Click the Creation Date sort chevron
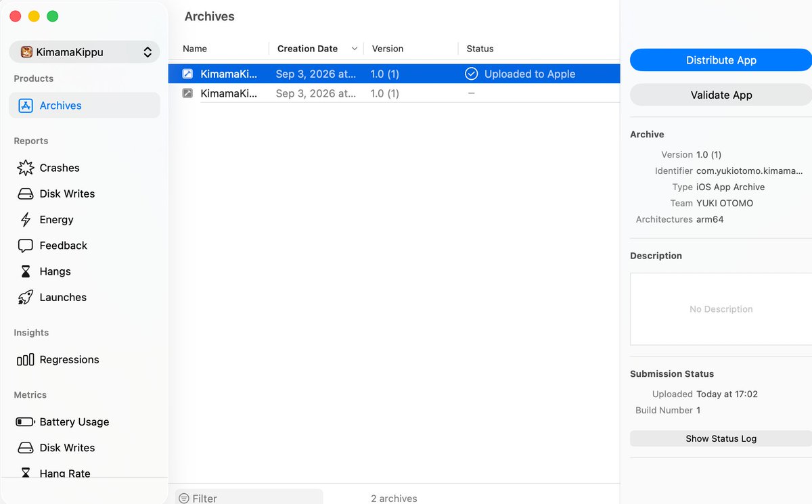Screen dimensions: 812x504 pos(355,49)
